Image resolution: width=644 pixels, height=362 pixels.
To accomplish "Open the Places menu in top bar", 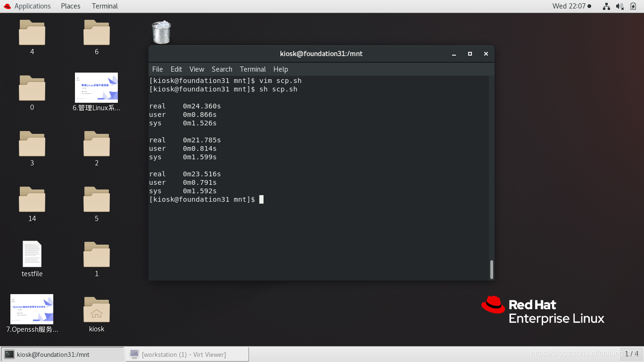I will 71,6.
